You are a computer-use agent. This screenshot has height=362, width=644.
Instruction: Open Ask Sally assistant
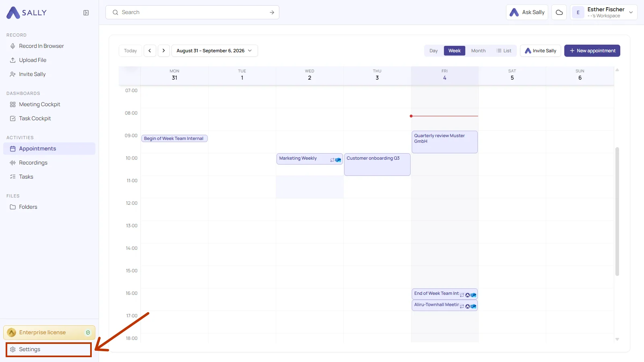[x=527, y=12]
